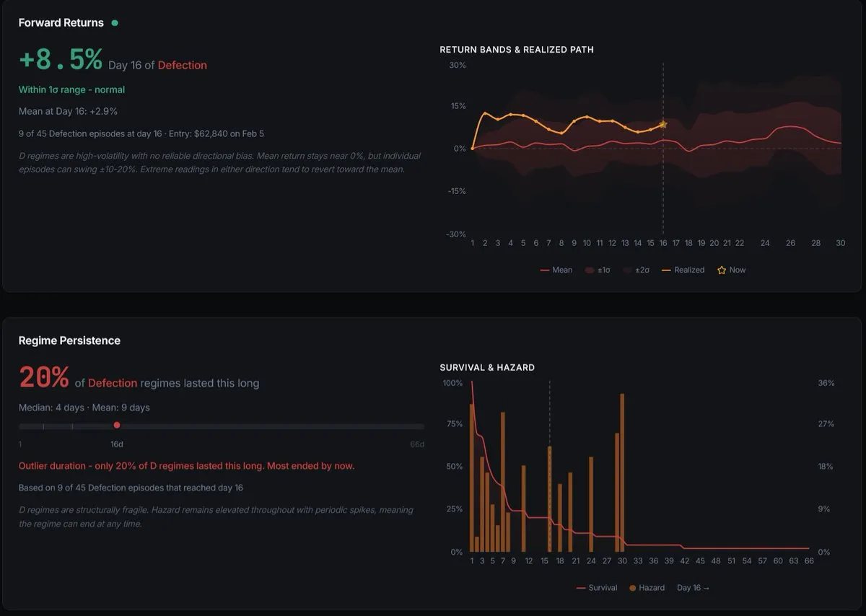
Task: Click Defection link next to Day 16 of
Action: point(183,65)
